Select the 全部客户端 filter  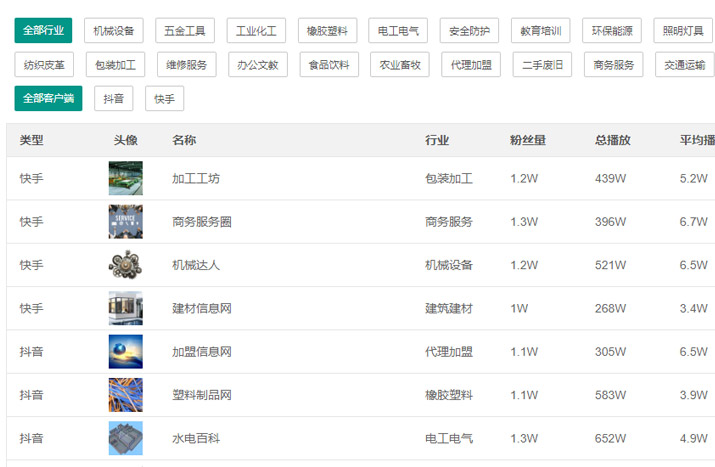[48, 99]
